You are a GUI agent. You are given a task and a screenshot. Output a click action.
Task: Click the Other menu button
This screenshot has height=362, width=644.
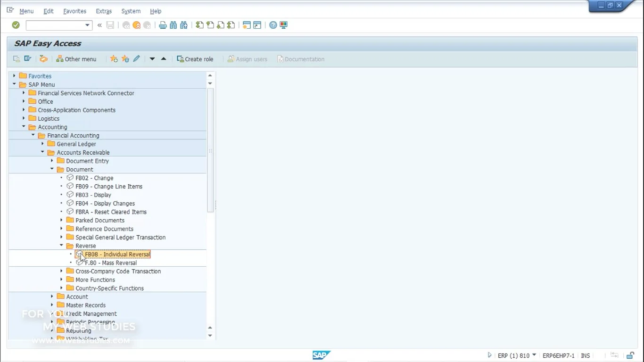[x=76, y=59]
